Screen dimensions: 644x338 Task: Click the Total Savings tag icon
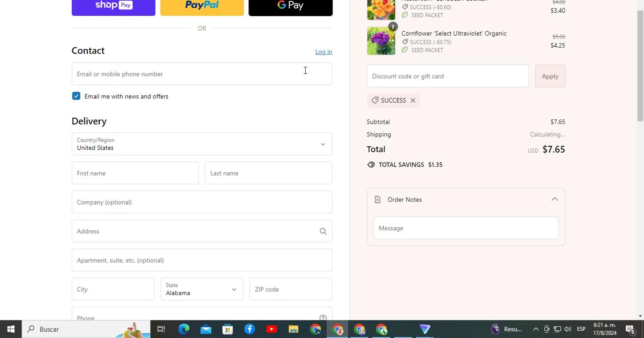pyautogui.click(x=371, y=165)
